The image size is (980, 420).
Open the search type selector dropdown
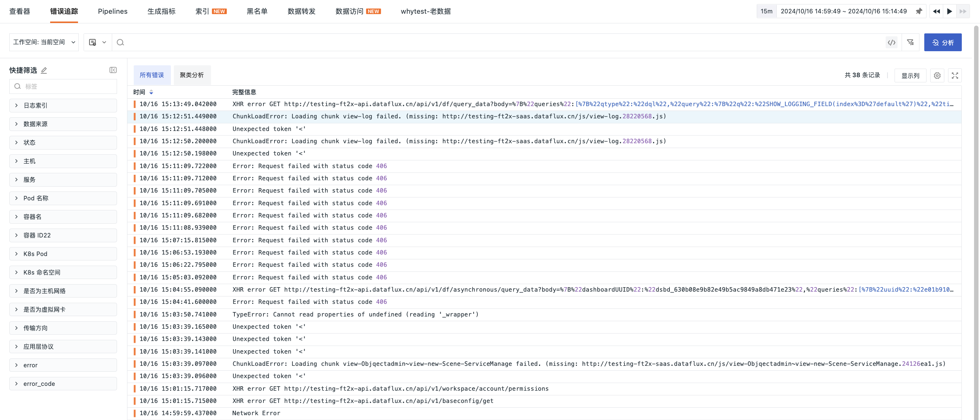click(x=97, y=42)
